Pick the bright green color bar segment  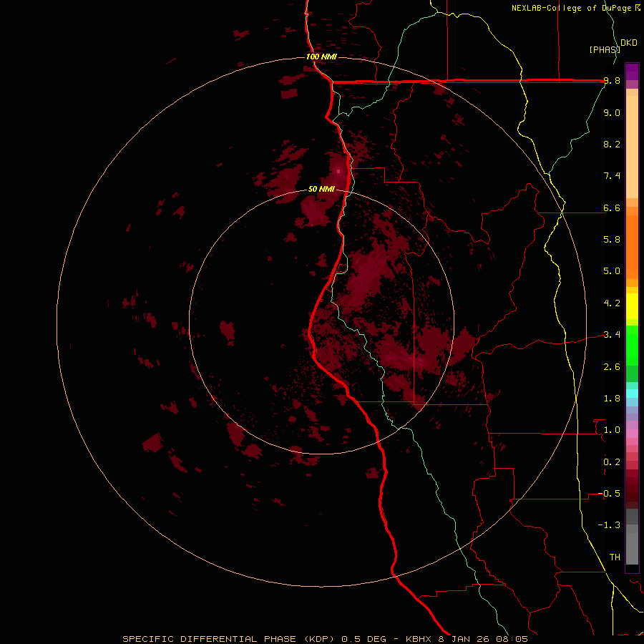[x=632, y=345]
